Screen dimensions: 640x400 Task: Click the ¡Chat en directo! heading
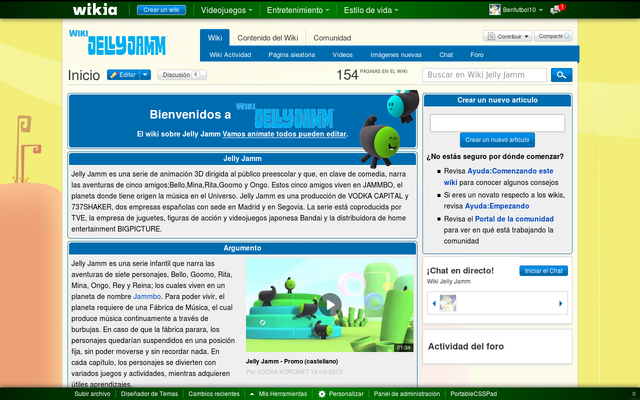click(x=460, y=271)
